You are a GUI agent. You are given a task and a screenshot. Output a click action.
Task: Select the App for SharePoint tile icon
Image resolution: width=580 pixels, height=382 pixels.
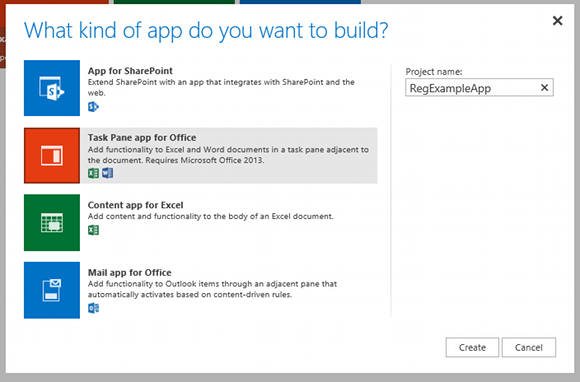pyautogui.click(x=52, y=88)
